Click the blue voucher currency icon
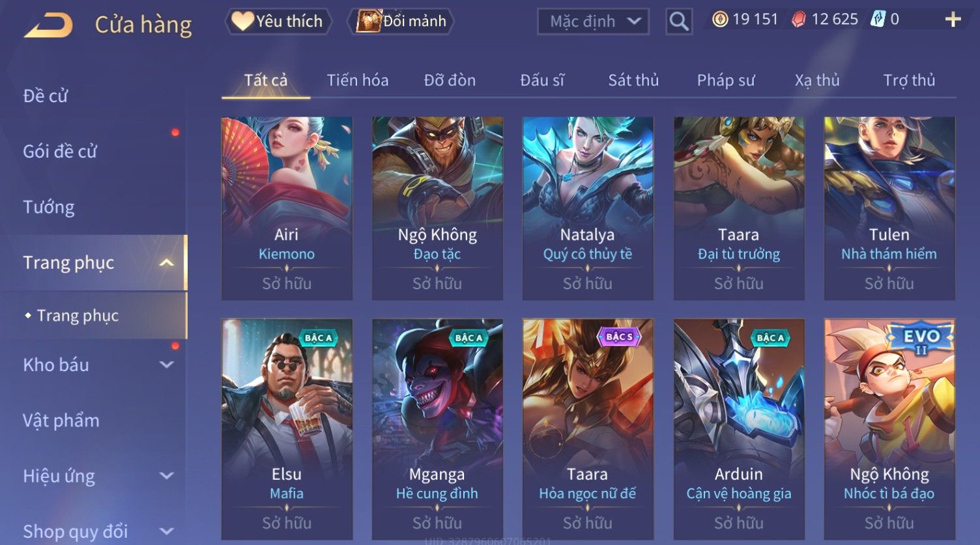The image size is (980, 545). pyautogui.click(x=878, y=20)
